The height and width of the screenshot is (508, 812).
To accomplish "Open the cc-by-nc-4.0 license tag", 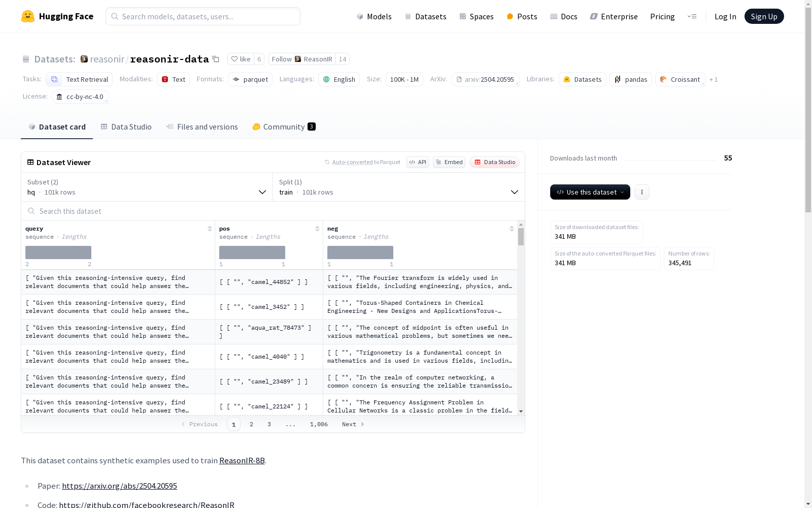I will point(80,97).
